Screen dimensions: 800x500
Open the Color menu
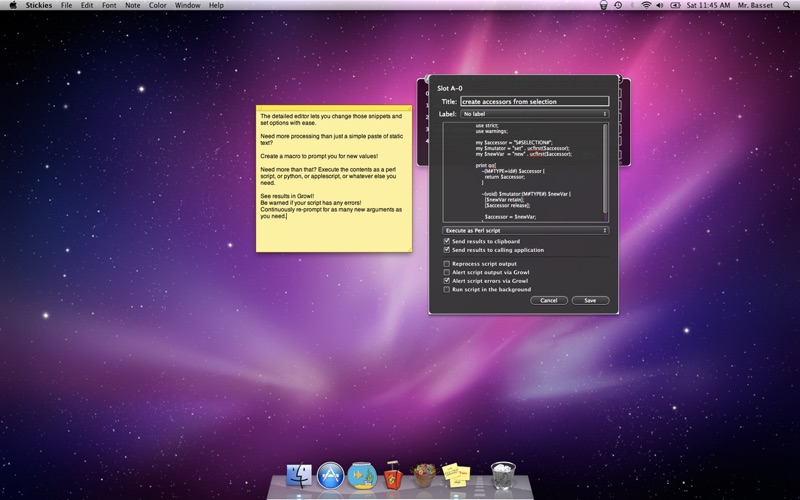click(x=158, y=6)
